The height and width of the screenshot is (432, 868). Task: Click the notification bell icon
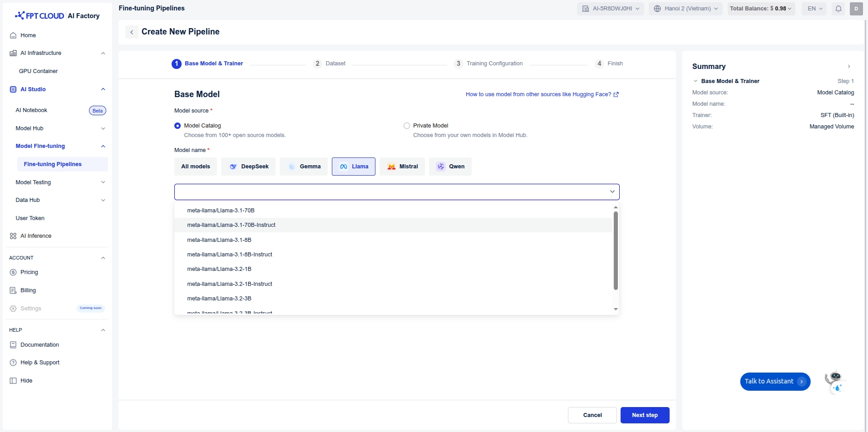click(x=838, y=9)
